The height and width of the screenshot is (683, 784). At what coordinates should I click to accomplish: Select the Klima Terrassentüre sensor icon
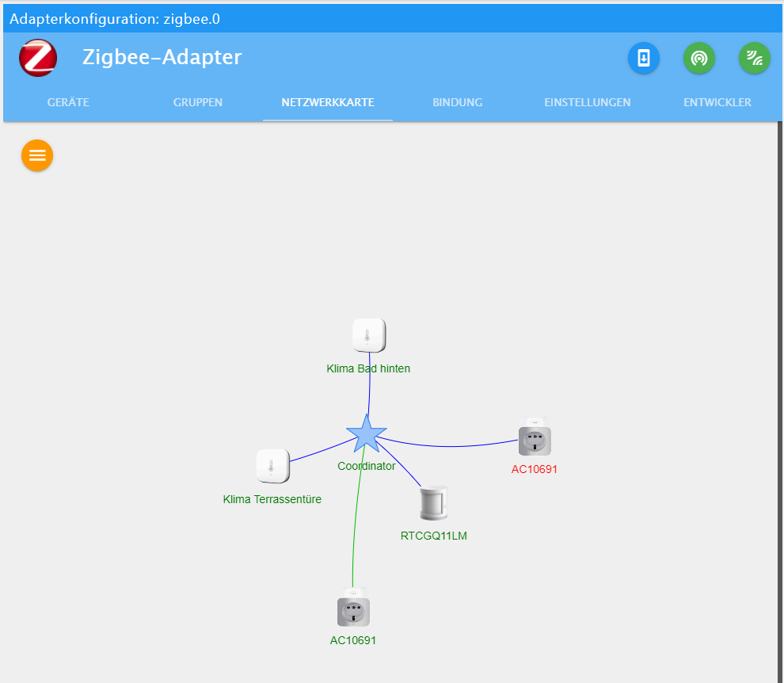point(272,466)
